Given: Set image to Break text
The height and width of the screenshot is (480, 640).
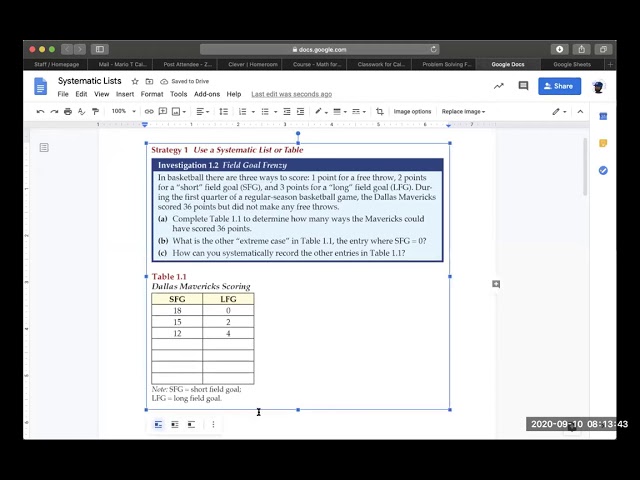Looking at the screenshot, I should tap(191, 424).
